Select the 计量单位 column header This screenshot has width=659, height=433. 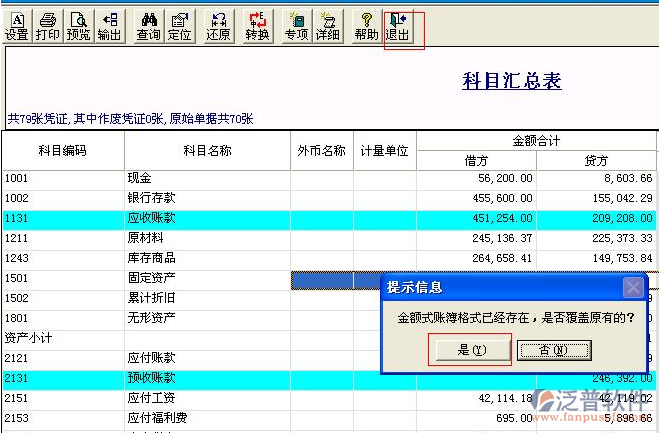(x=385, y=150)
